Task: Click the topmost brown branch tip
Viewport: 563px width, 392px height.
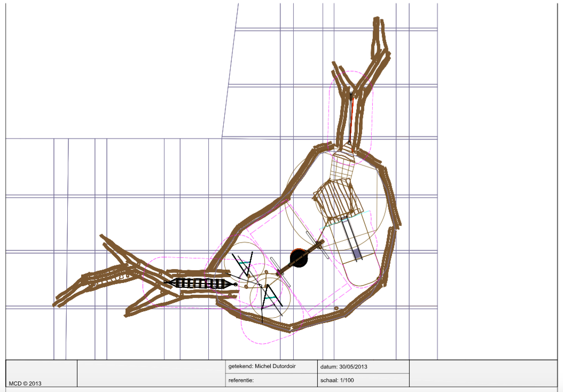Action: tap(377, 21)
